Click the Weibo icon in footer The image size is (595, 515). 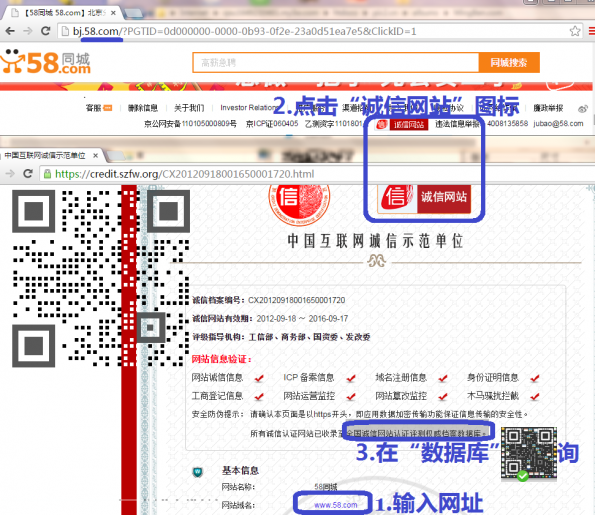[x=583, y=109]
